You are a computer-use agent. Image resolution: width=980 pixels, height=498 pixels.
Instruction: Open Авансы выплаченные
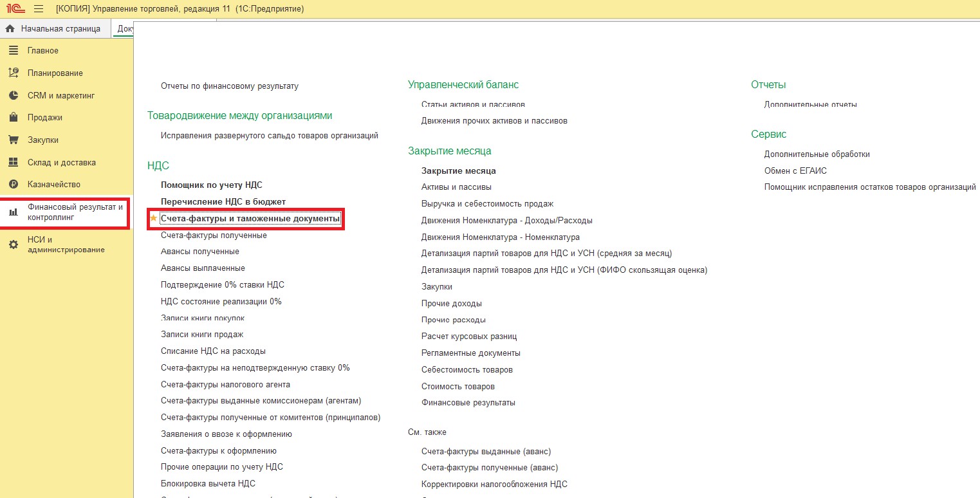pyautogui.click(x=203, y=268)
